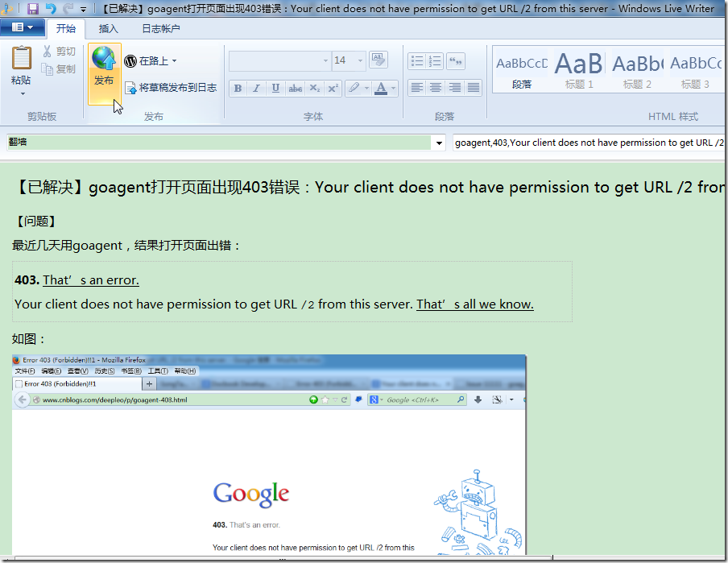Click the clear formatting icon
The image size is (728, 563).
tap(378, 60)
